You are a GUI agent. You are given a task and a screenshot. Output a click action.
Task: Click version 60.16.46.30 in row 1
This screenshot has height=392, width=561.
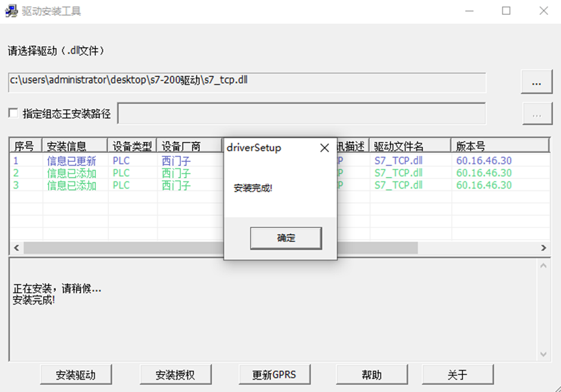484,161
